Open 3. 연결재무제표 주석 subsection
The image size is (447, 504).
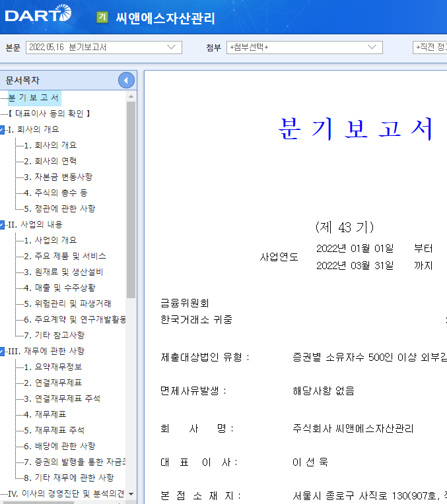[63, 398]
